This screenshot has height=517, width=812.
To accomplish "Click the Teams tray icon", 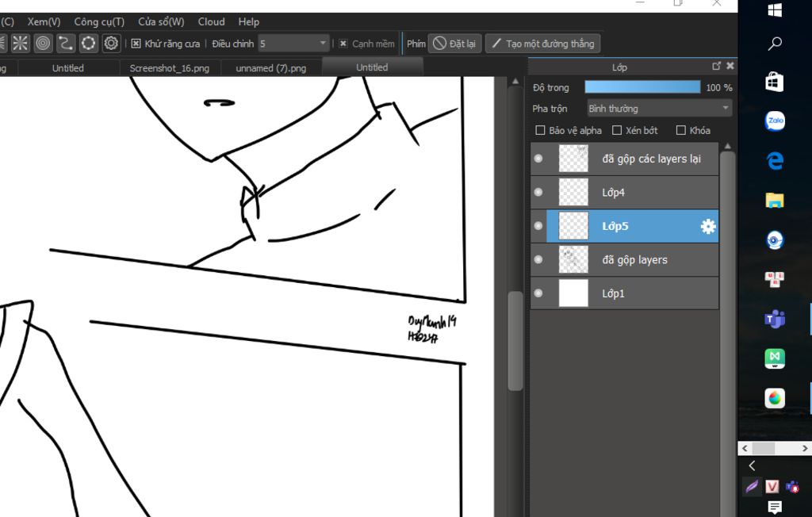I will click(792, 486).
